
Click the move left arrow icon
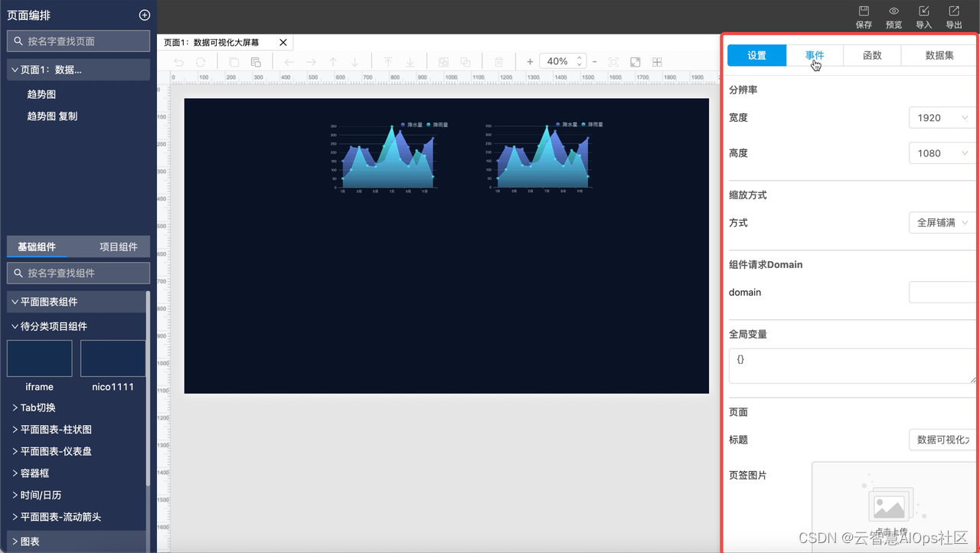point(289,62)
